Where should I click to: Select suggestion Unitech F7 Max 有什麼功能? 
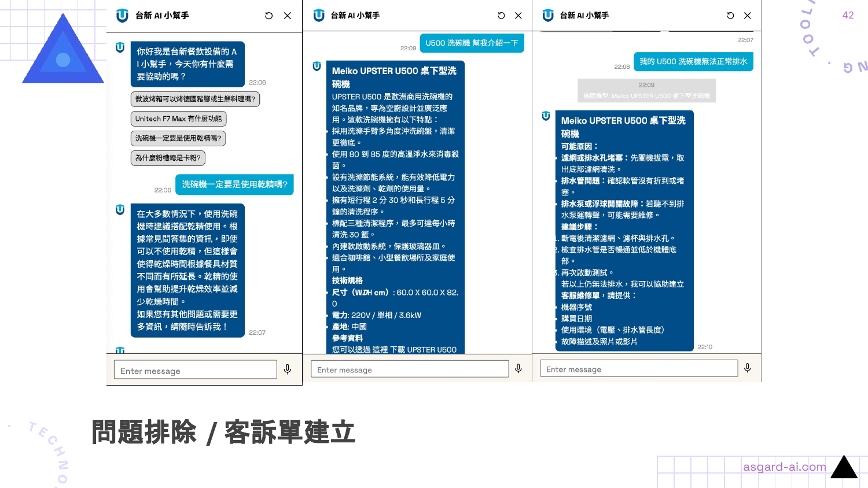178,119
